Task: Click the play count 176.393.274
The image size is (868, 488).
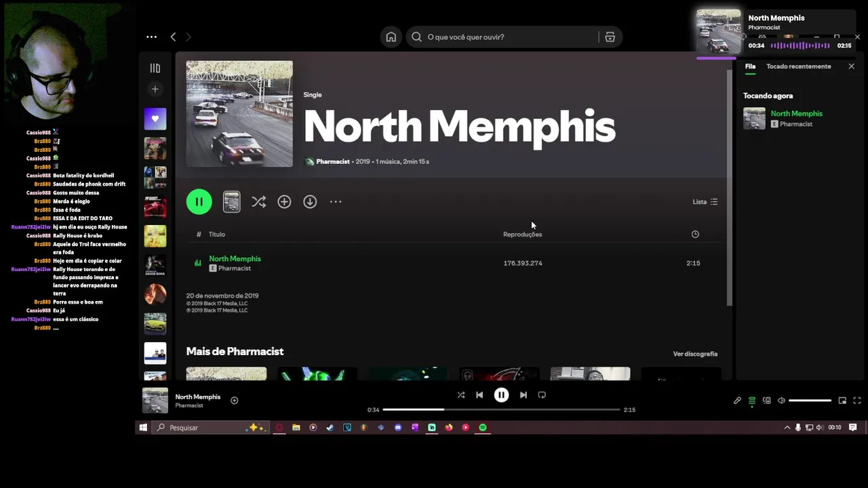Action: coord(523,263)
